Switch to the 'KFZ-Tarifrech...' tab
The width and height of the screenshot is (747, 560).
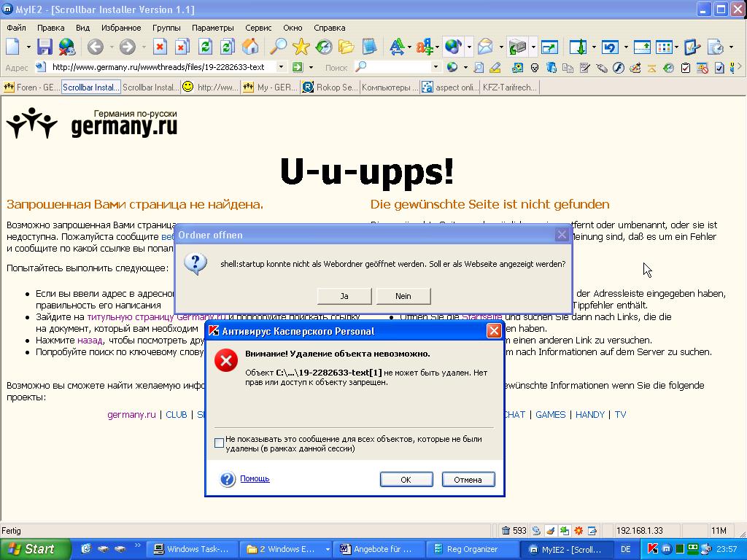point(510,87)
